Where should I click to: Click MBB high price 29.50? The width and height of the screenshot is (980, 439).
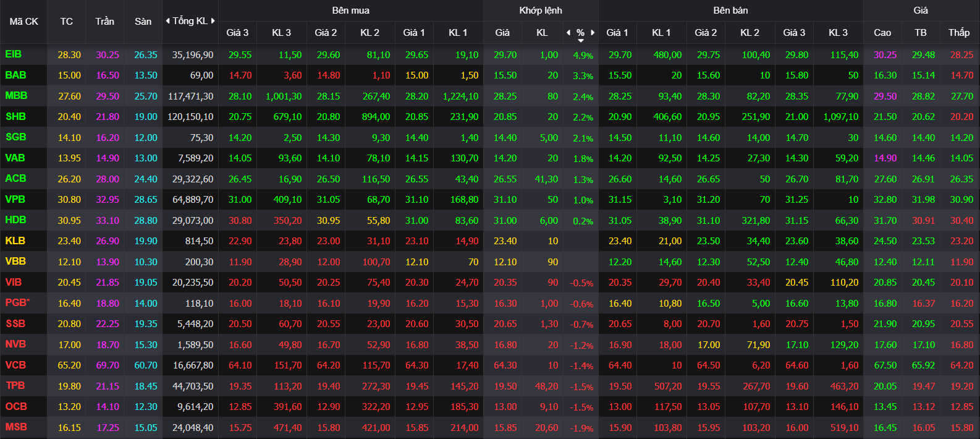click(x=885, y=96)
